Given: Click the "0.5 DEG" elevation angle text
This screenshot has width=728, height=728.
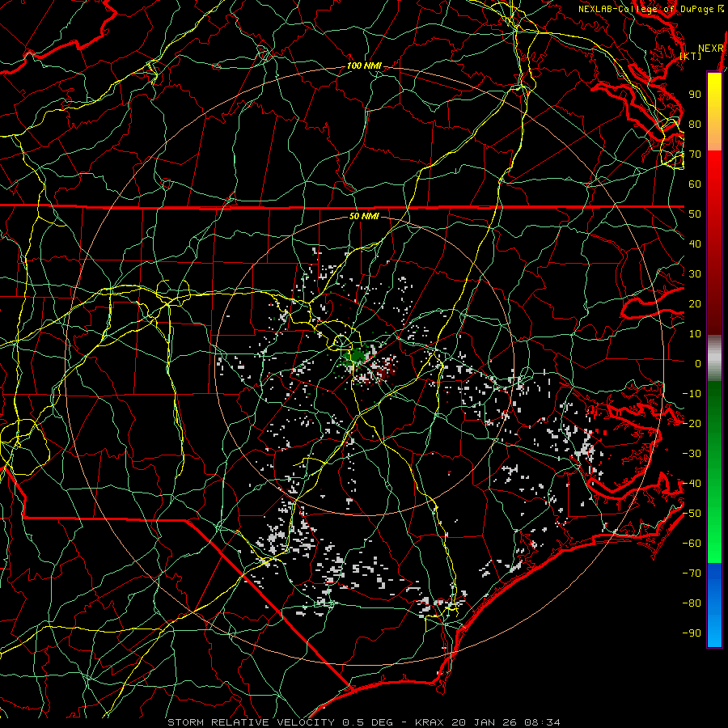Looking at the screenshot, I should point(367,722).
